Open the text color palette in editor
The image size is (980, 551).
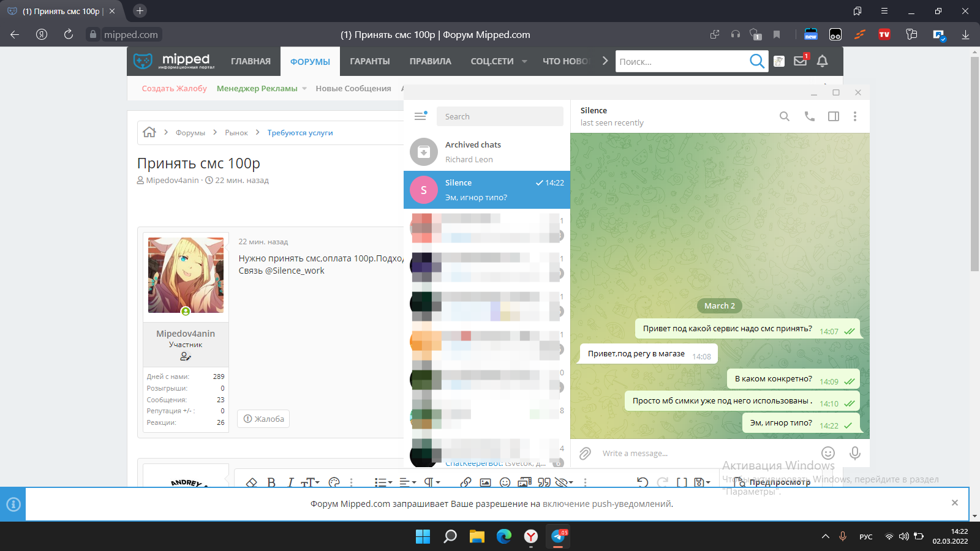click(x=334, y=482)
